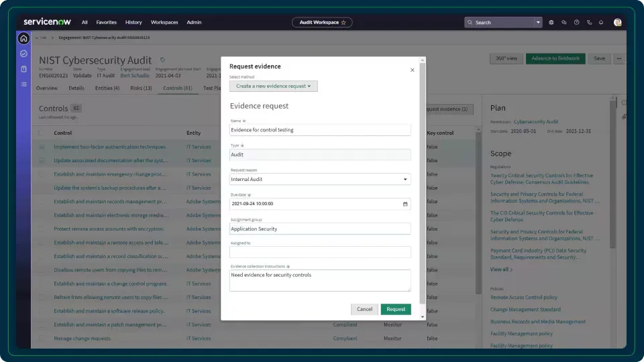Click the Cancel button in dialog
The width and height of the screenshot is (644, 362).
[x=364, y=310]
